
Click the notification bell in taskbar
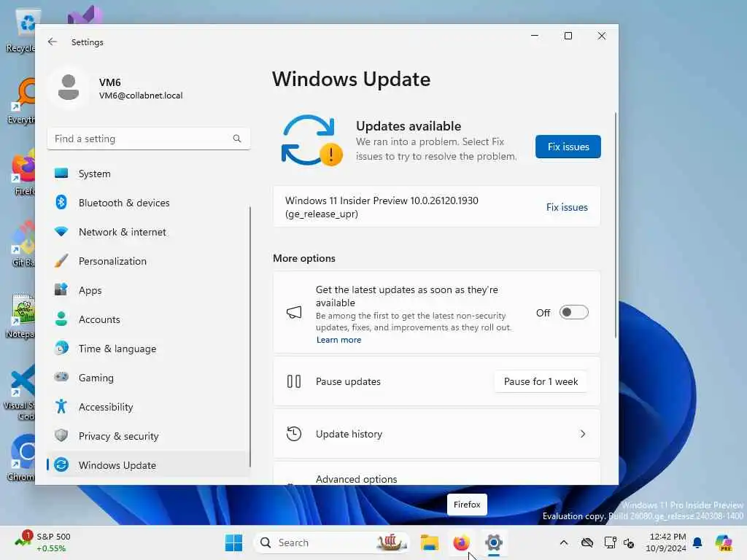click(x=697, y=542)
